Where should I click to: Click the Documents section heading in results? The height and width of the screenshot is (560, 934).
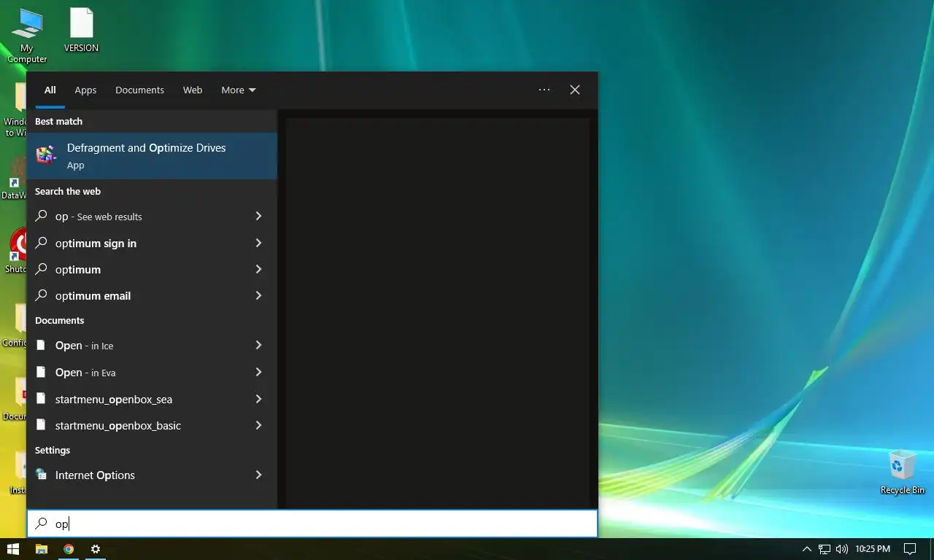[59, 320]
